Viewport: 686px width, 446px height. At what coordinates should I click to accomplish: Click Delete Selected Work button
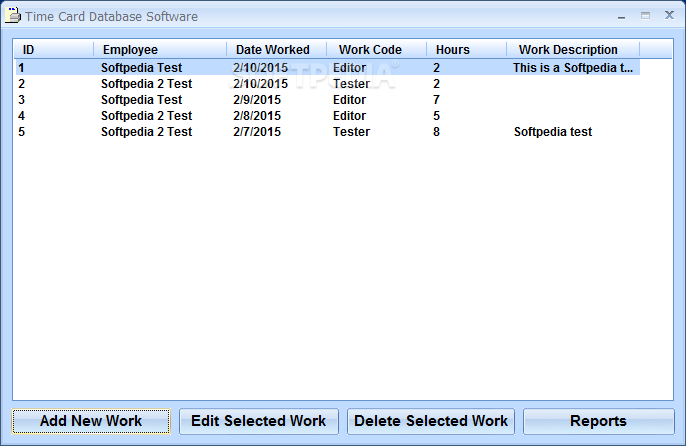point(430,421)
